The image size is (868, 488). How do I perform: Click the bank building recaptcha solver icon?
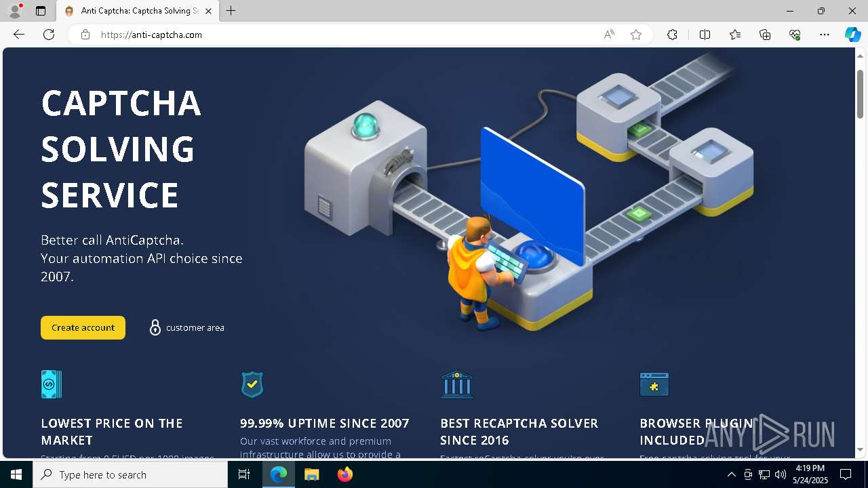(x=457, y=384)
